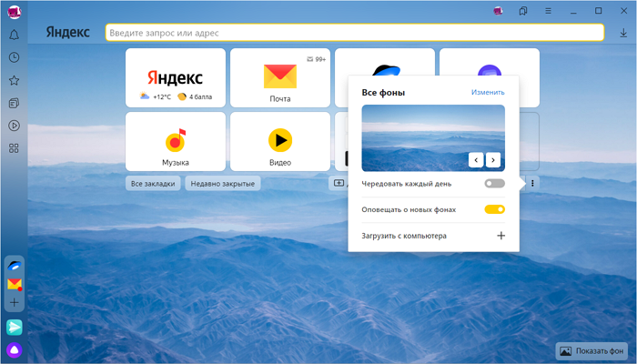Click the 99+ unread mail counter
This screenshot has width=637, height=364.
pyautogui.click(x=316, y=59)
